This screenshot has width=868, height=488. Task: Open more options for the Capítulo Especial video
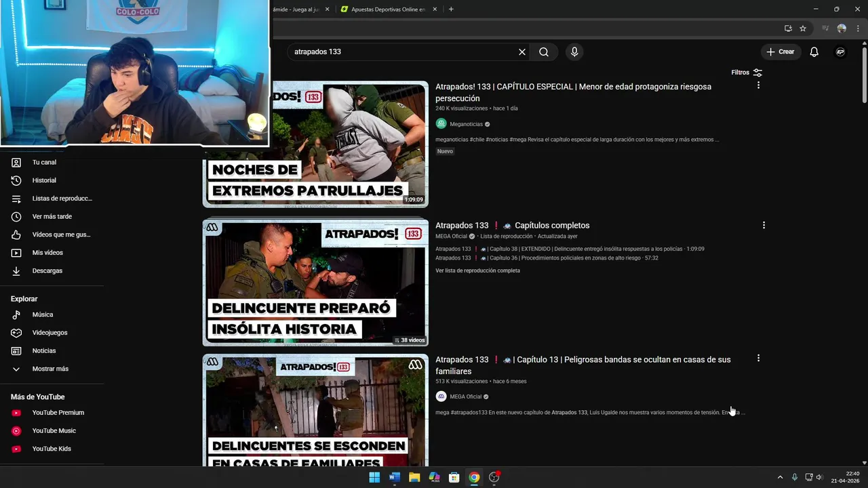tap(758, 85)
